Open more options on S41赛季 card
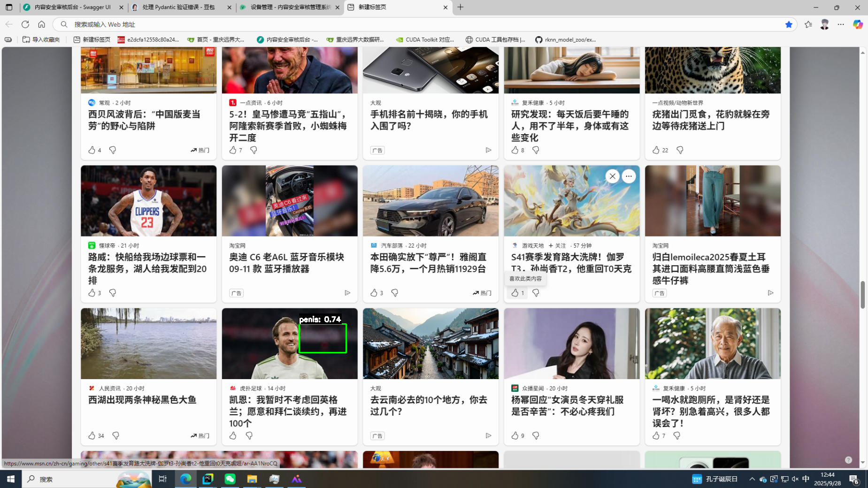Image resolution: width=868 pixels, height=488 pixels. [x=629, y=176]
